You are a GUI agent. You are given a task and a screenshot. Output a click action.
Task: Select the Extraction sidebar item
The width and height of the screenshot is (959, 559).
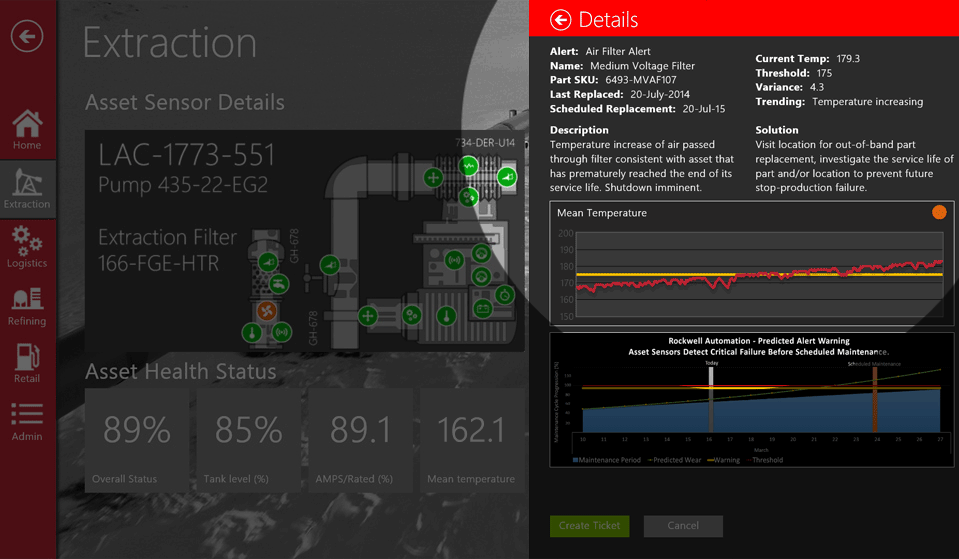tap(27, 188)
